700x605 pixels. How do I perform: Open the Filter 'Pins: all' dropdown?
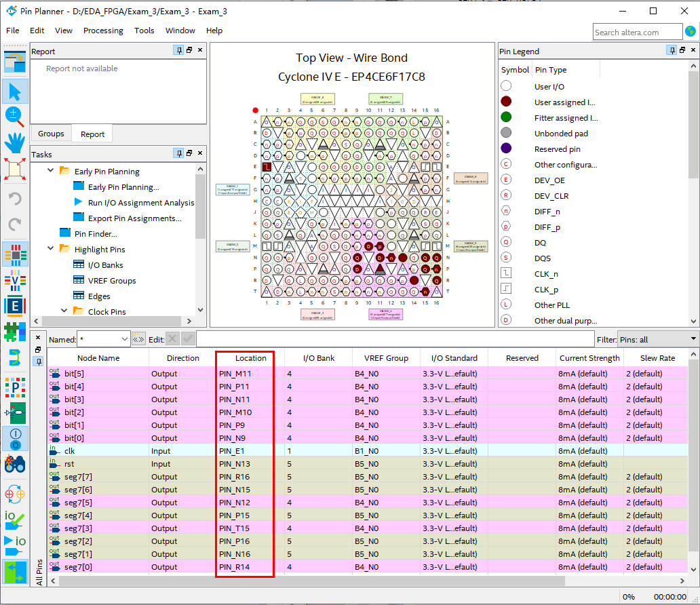658,339
